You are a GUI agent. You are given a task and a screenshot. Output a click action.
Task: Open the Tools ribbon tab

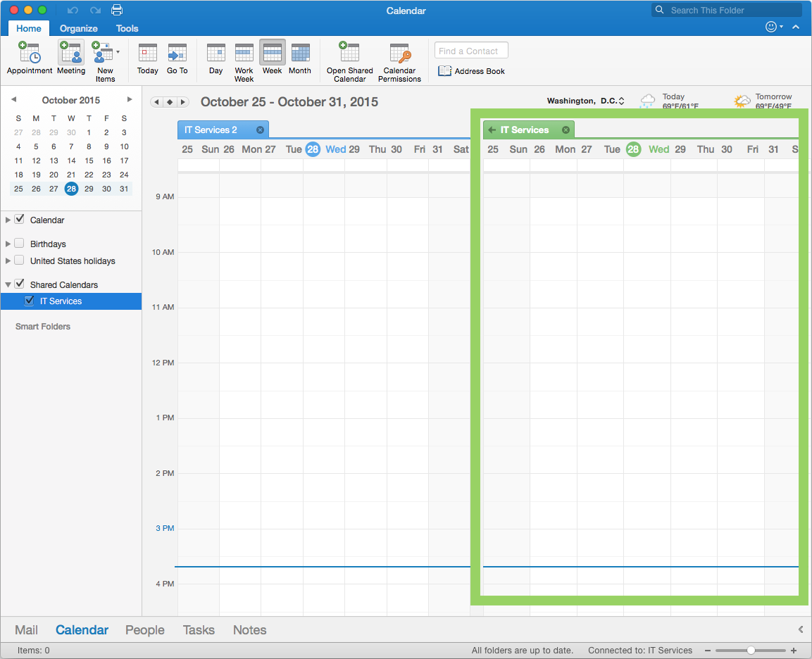point(127,28)
